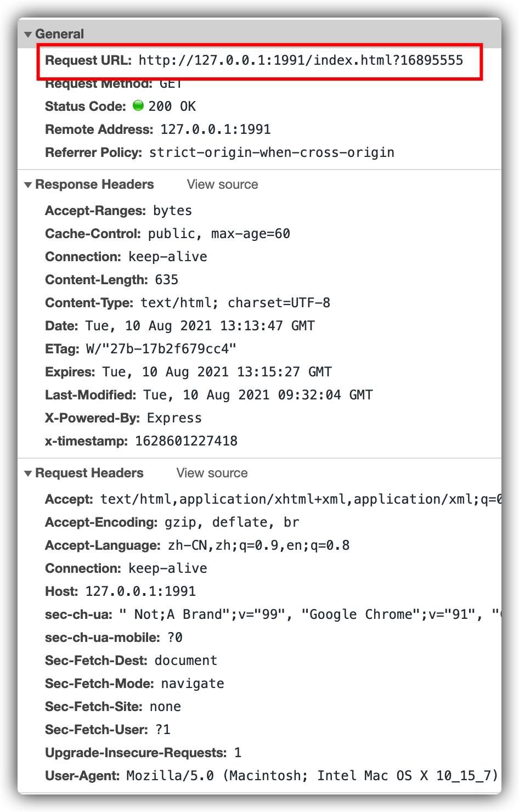Collapse the Request Headers section triangle
This screenshot has height=812, width=519.
[x=28, y=473]
